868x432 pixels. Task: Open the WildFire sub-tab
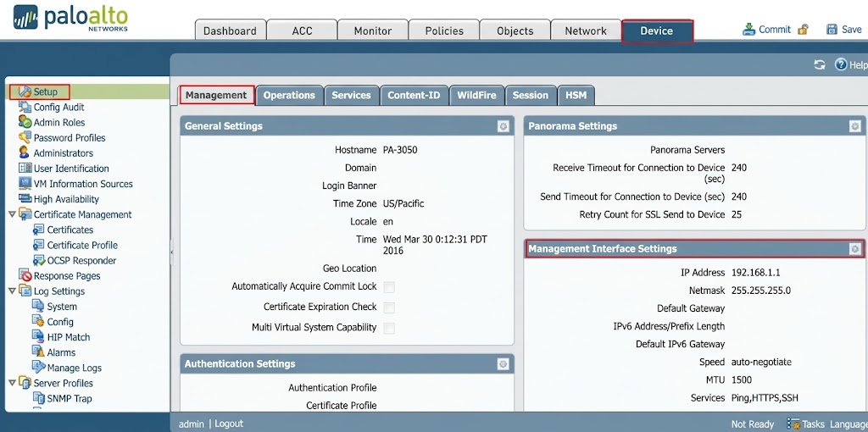pyautogui.click(x=476, y=95)
